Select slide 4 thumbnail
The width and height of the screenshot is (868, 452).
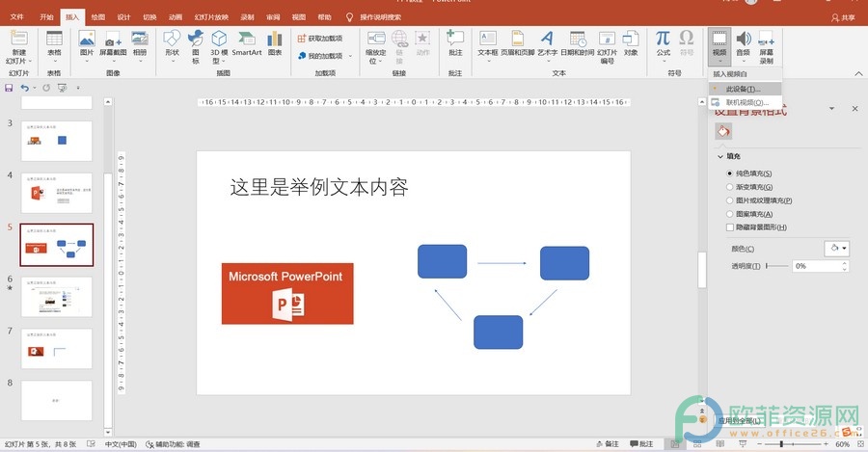(57, 193)
